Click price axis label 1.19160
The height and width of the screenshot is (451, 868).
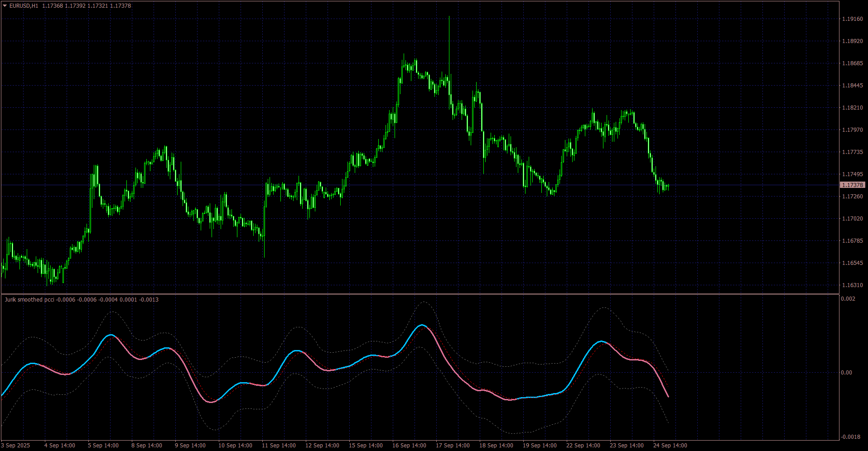[x=852, y=19]
